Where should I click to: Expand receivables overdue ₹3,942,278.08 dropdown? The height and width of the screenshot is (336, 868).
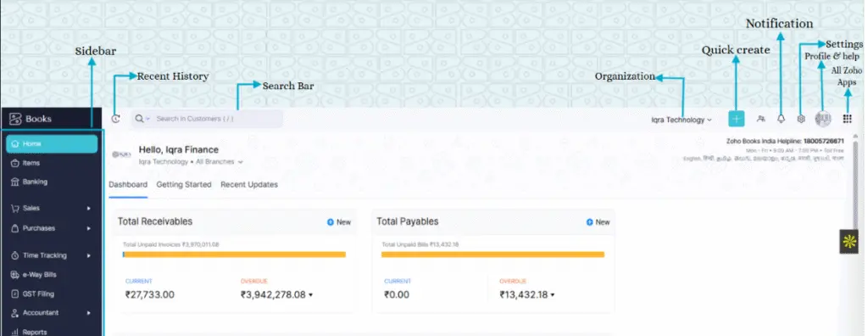310,295
